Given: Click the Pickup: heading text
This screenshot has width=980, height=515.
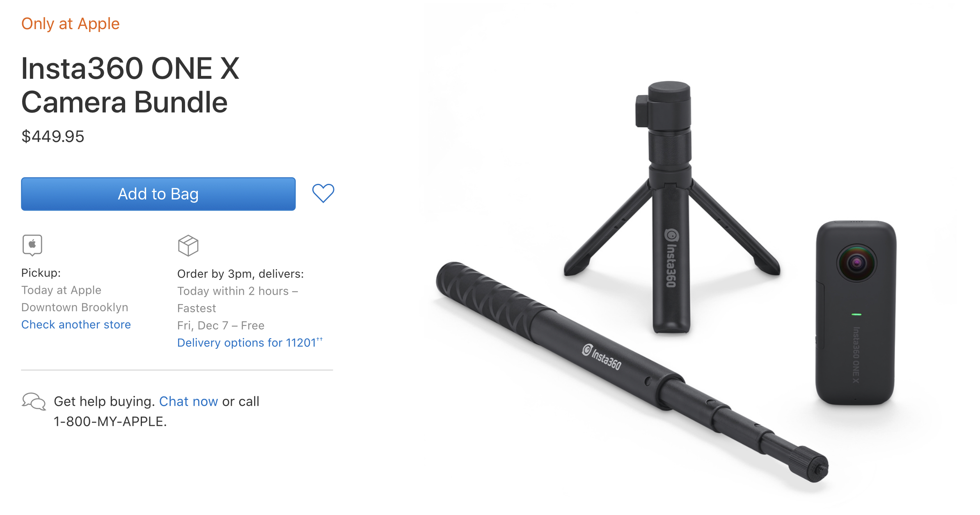Looking at the screenshot, I should pyautogui.click(x=41, y=273).
